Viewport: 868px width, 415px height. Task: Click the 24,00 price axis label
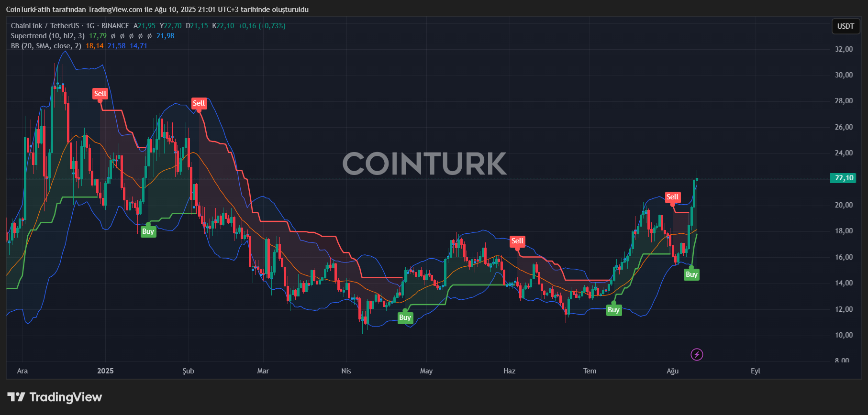(x=844, y=153)
